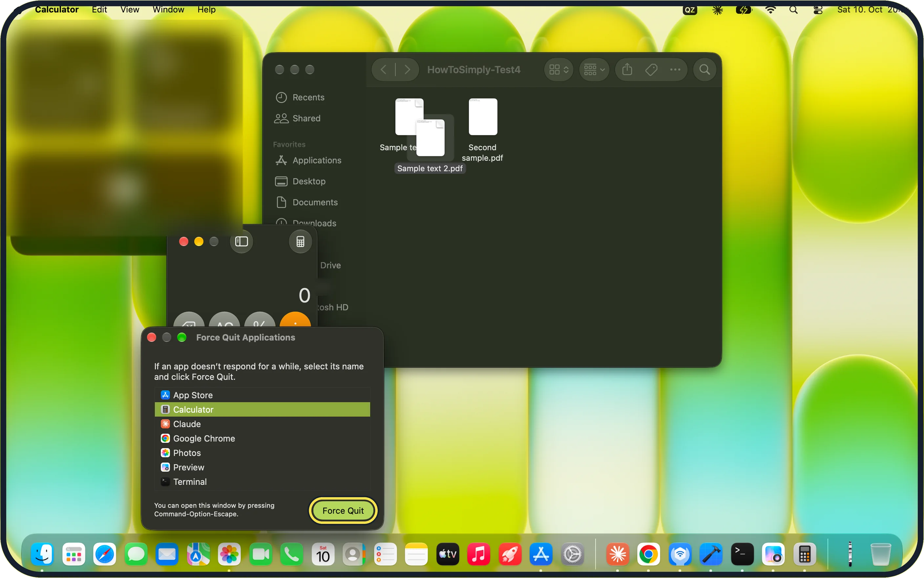Screen dimensions: 924x578
Task: Select Terminal in Force Quit list
Action: [x=262, y=482]
